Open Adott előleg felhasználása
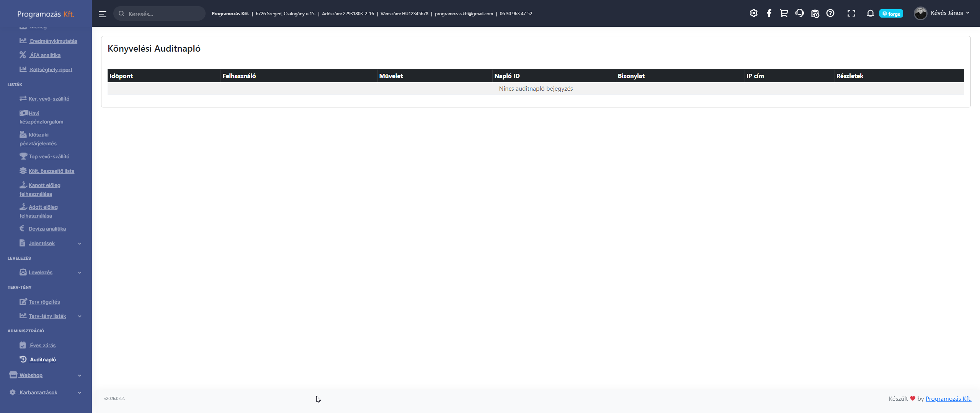The height and width of the screenshot is (413, 980). click(x=39, y=211)
